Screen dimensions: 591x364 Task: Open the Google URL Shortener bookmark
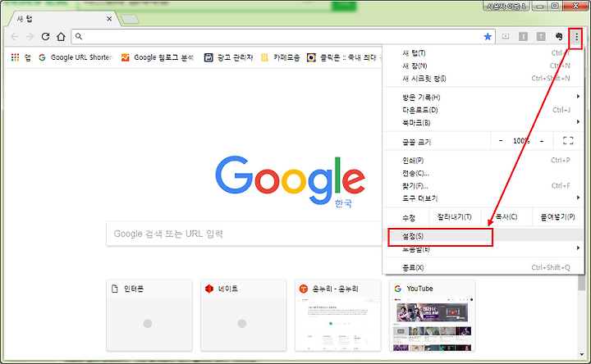(76, 57)
